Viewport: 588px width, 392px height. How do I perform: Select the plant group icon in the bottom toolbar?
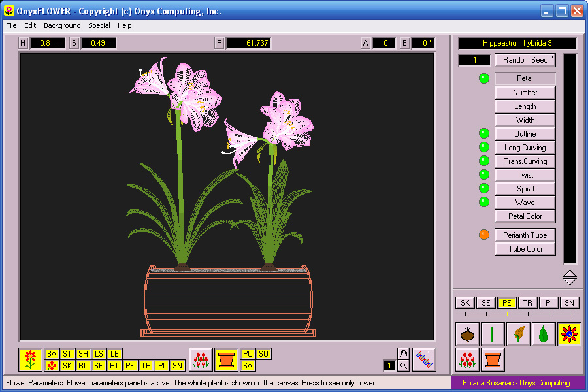(201, 359)
